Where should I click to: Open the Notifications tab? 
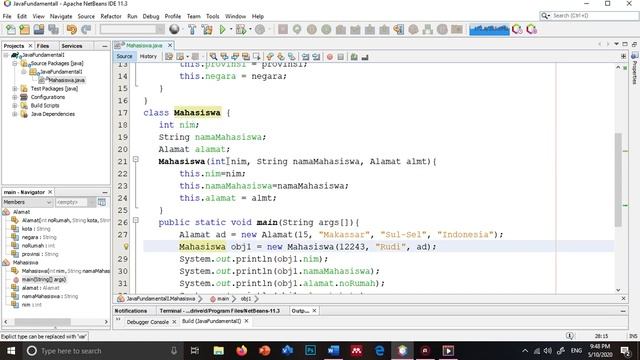tap(131, 311)
